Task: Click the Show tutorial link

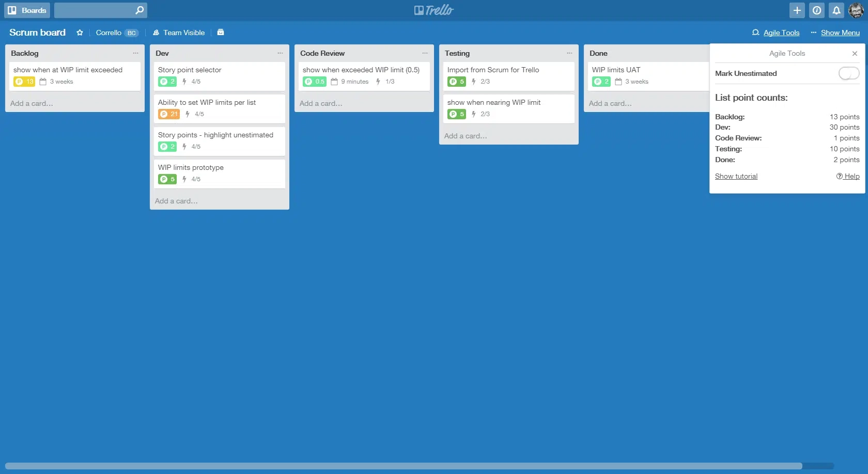Action: coord(736,176)
